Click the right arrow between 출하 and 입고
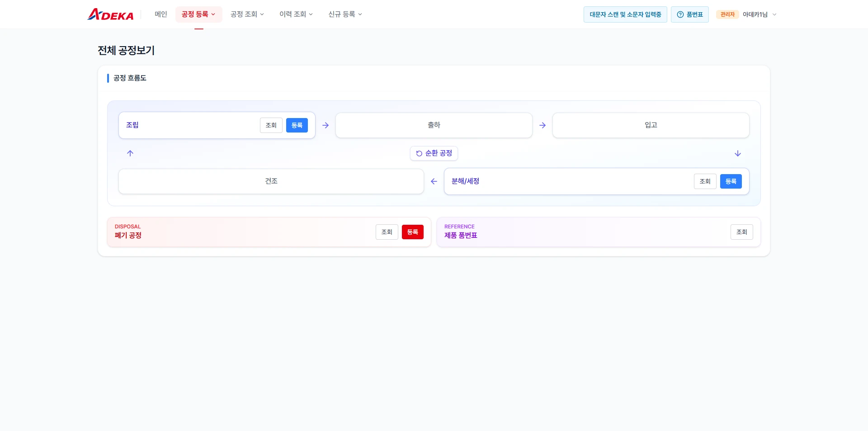Image resolution: width=868 pixels, height=431 pixels. [542, 125]
